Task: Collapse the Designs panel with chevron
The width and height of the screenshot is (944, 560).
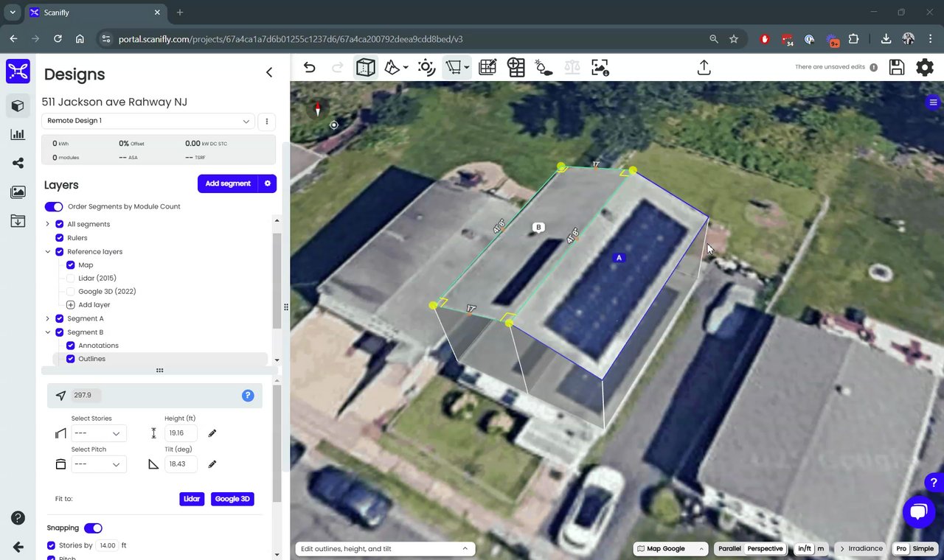Action: click(269, 72)
